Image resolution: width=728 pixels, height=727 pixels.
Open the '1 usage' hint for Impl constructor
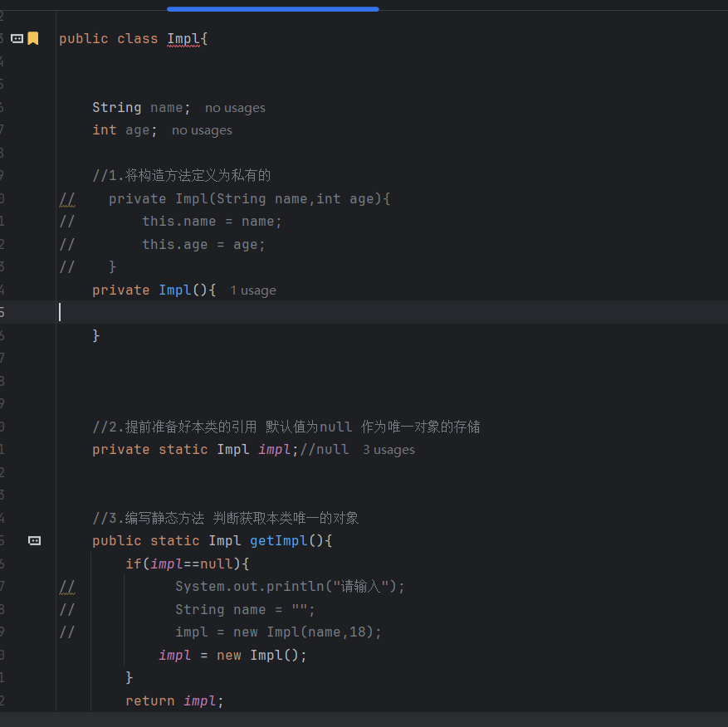pyautogui.click(x=252, y=290)
